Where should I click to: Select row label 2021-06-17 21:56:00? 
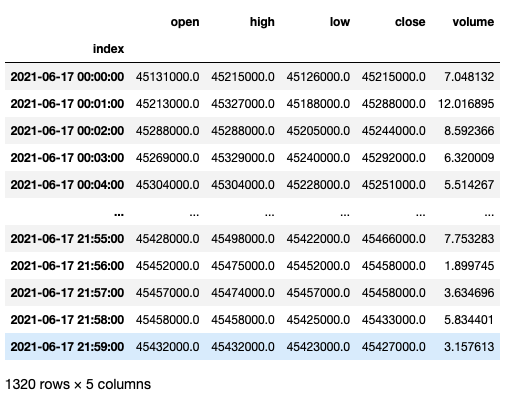tap(67, 266)
